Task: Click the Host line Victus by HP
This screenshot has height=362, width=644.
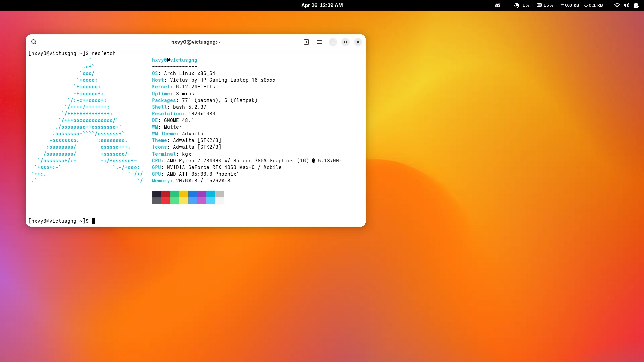Action: pos(214,80)
